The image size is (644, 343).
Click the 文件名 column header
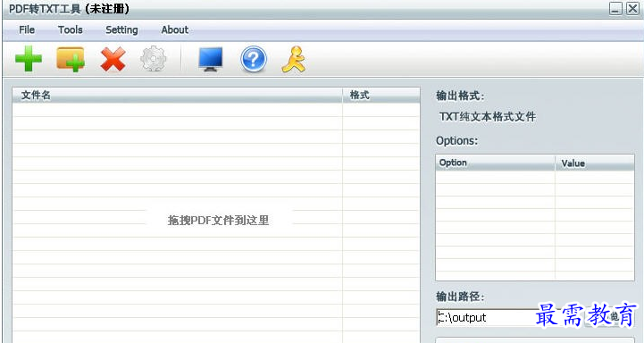pyautogui.click(x=178, y=95)
